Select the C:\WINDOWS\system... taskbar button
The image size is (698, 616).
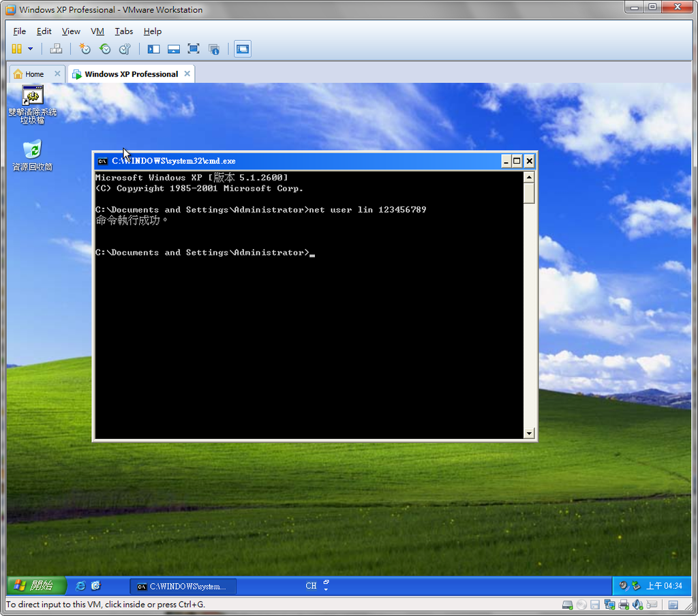183,587
